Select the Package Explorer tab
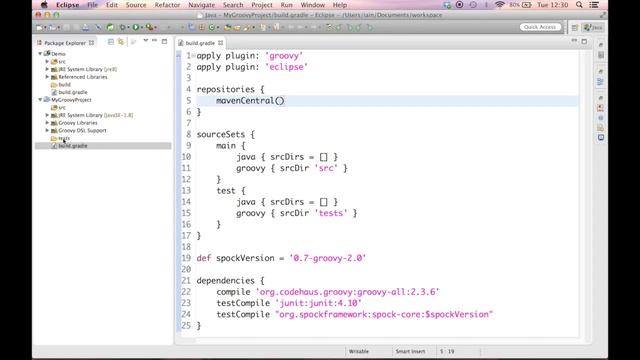 (x=65, y=43)
